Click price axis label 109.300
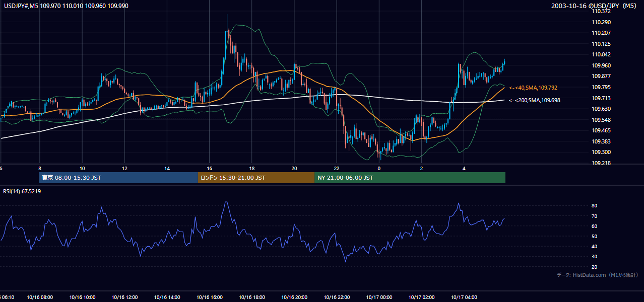 coord(602,152)
